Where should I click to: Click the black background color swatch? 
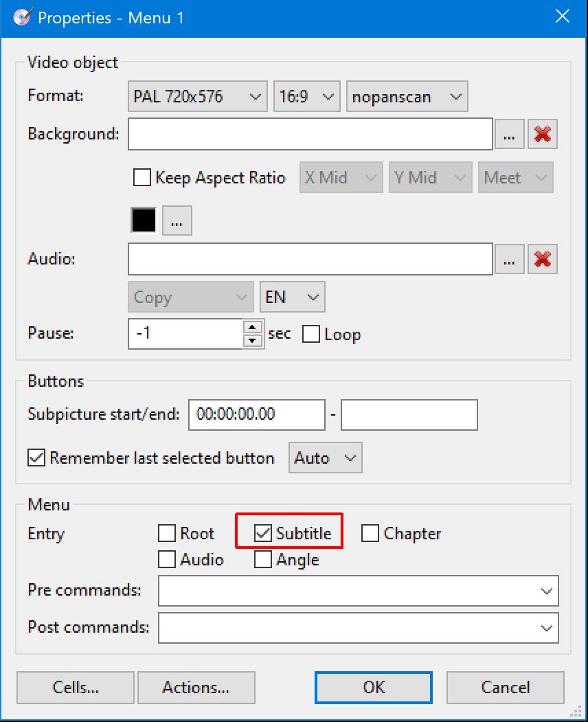[144, 221]
